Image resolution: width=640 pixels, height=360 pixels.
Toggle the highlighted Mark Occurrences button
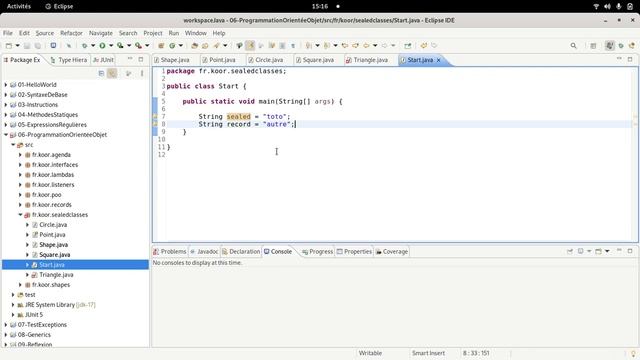[x=251, y=46]
